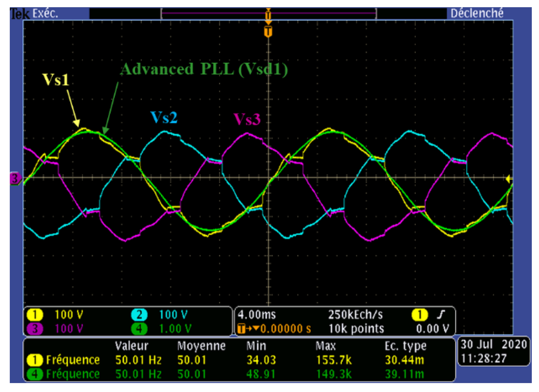This screenshot has width=539, height=392.
Task: Click the green 4 badge in Fréquence row
Action: [x=35, y=374]
